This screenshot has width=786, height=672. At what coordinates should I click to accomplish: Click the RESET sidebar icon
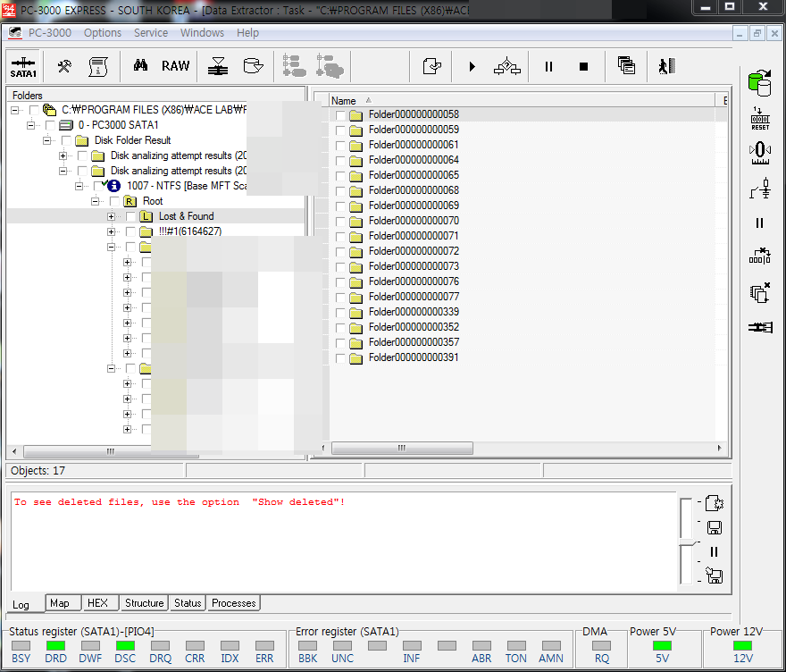coord(760,118)
